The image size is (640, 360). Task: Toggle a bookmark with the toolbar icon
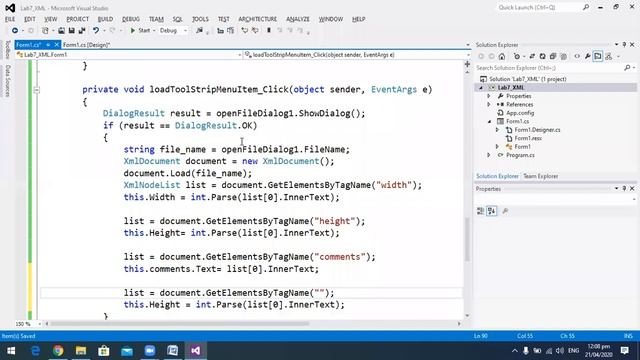point(269,31)
